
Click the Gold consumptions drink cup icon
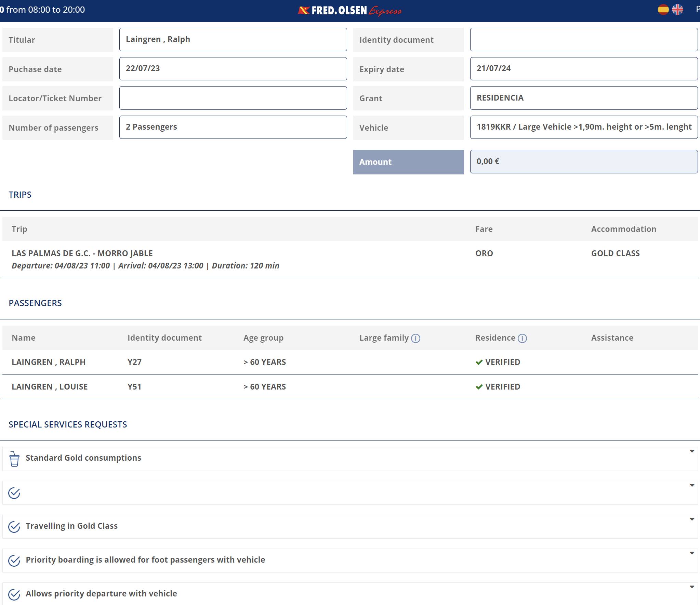click(14, 459)
